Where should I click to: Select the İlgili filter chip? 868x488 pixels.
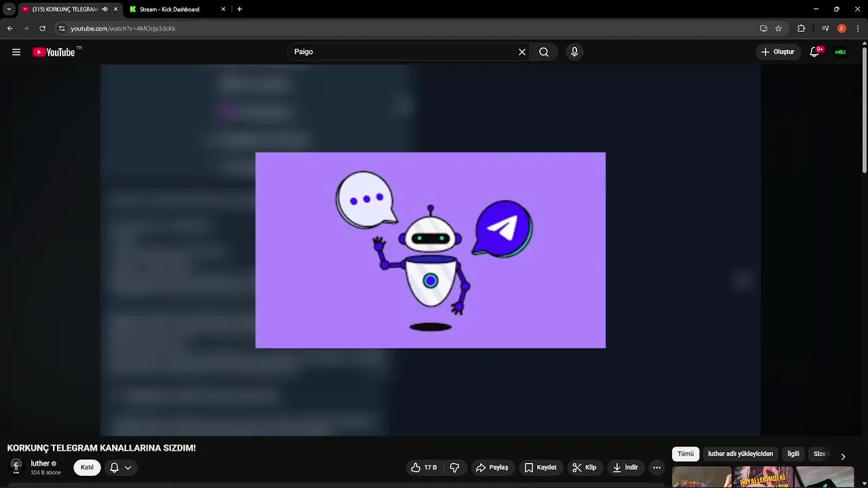tap(793, 454)
